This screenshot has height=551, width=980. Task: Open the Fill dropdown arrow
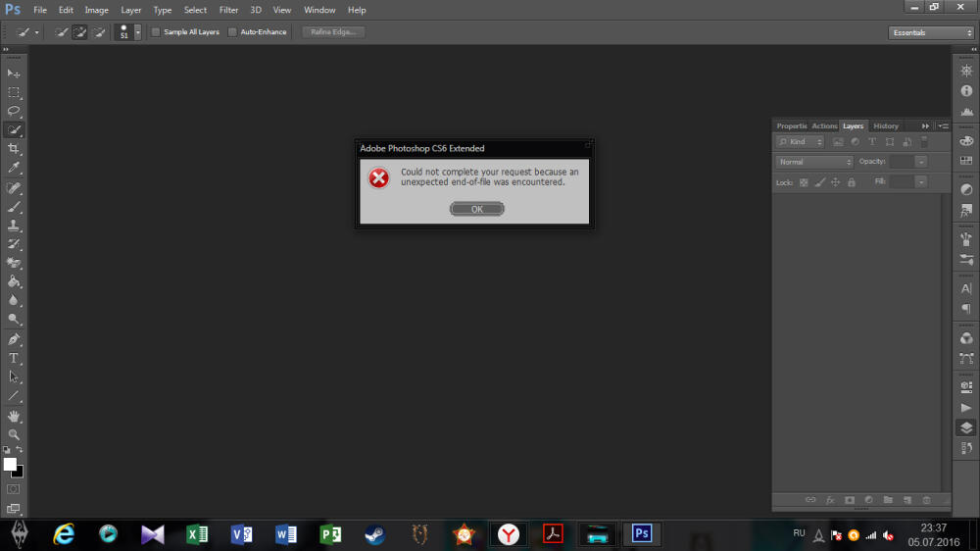tap(920, 182)
